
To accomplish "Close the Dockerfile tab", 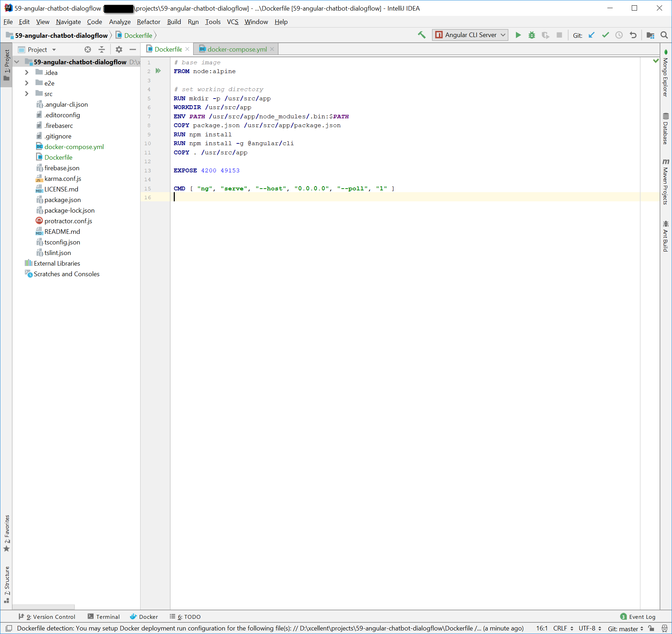I will (x=187, y=49).
